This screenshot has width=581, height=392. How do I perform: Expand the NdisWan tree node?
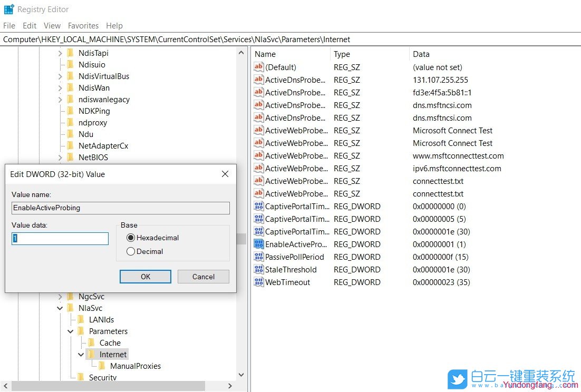pos(60,88)
